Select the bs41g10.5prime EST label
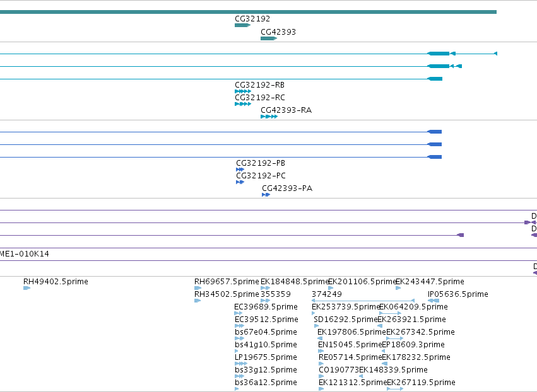 point(266,345)
